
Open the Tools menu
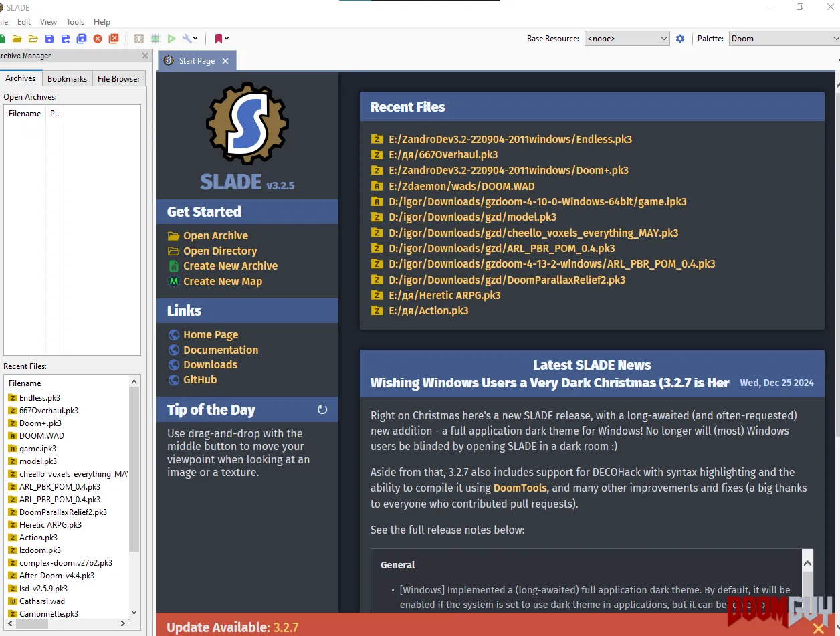click(76, 22)
